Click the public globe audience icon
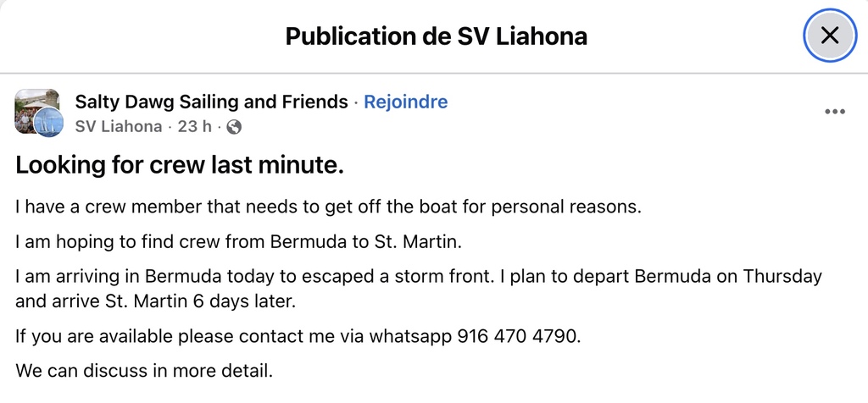The image size is (868, 403). 234,127
